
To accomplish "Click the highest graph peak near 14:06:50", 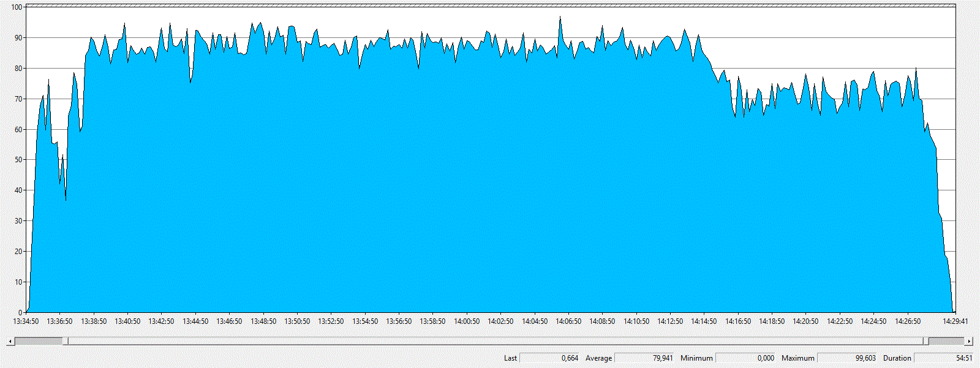I will 560,18.
